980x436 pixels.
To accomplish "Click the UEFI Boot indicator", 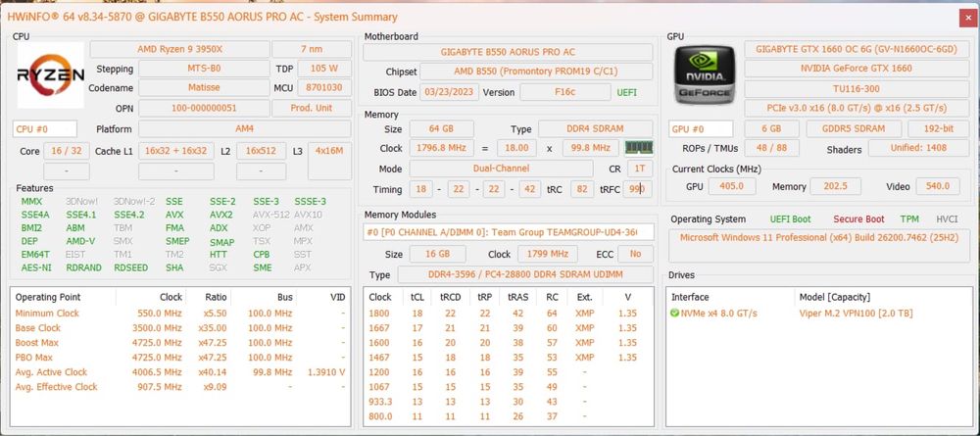I will [790, 219].
